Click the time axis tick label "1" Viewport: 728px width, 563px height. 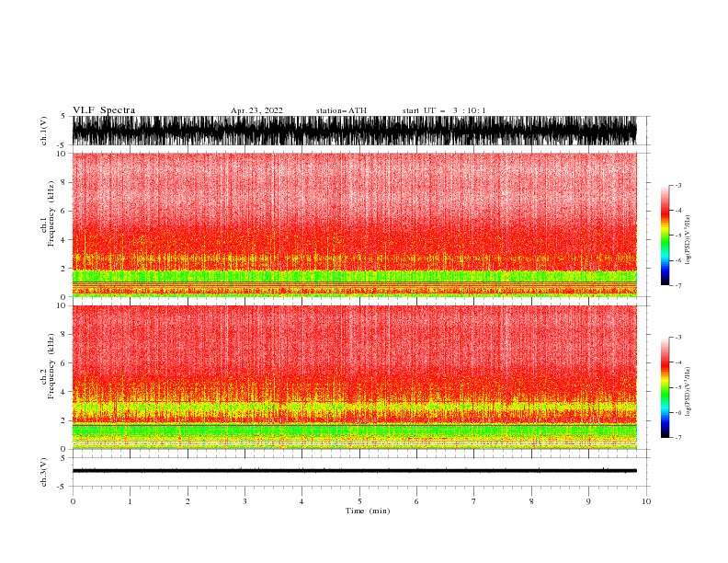[130, 501]
